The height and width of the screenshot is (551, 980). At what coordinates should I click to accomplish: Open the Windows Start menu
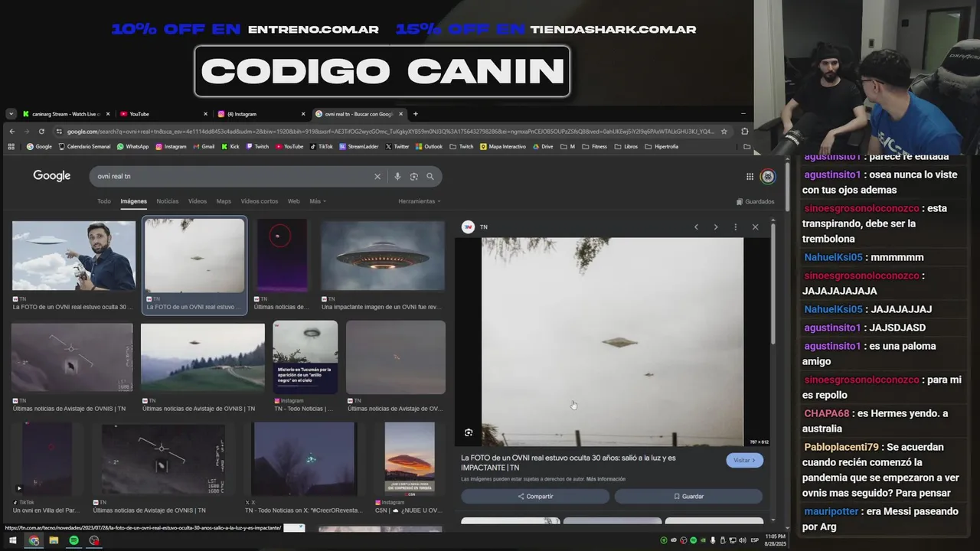[x=13, y=540]
